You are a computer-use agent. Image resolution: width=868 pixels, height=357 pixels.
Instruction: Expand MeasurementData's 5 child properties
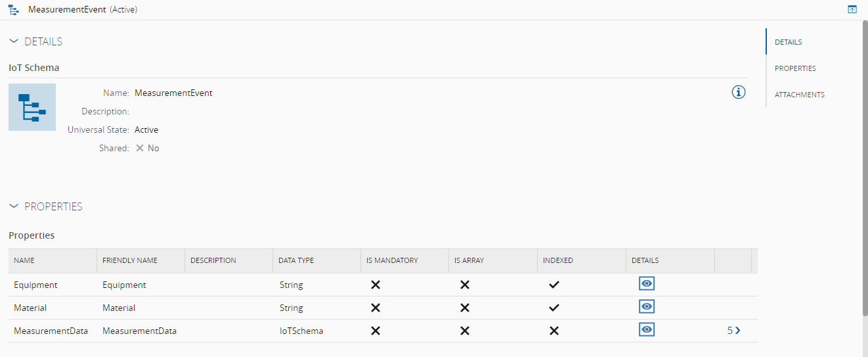[734, 331]
